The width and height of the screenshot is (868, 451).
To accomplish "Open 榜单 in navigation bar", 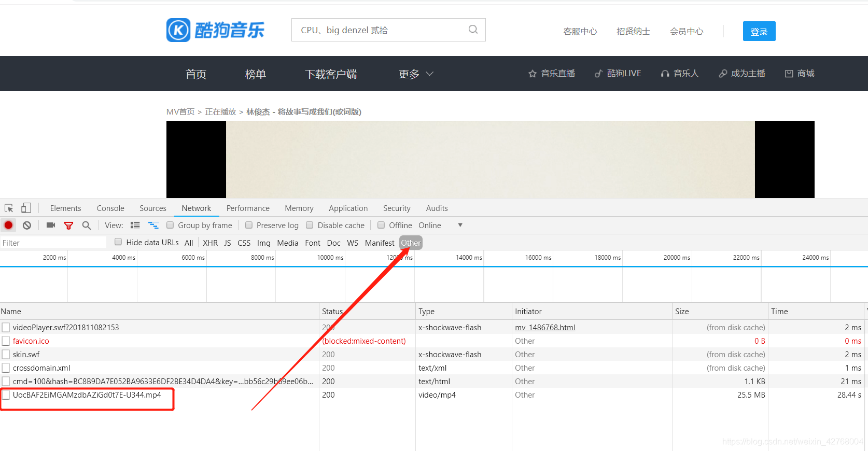I will 255,74.
